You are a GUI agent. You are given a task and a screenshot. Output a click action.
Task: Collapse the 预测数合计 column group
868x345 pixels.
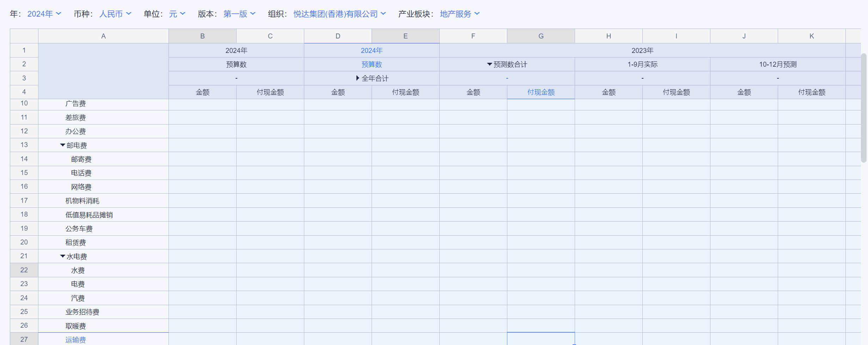coord(489,64)
